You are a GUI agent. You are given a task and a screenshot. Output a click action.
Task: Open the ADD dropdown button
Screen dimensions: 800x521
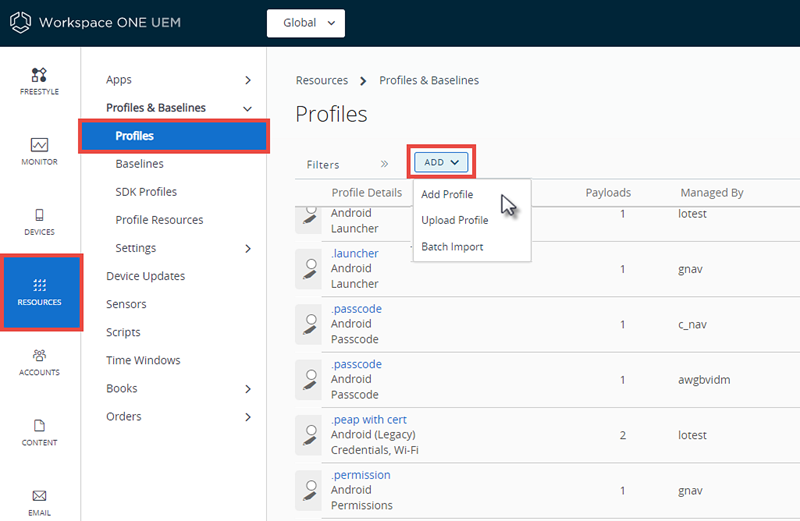(x=441, y=162)
